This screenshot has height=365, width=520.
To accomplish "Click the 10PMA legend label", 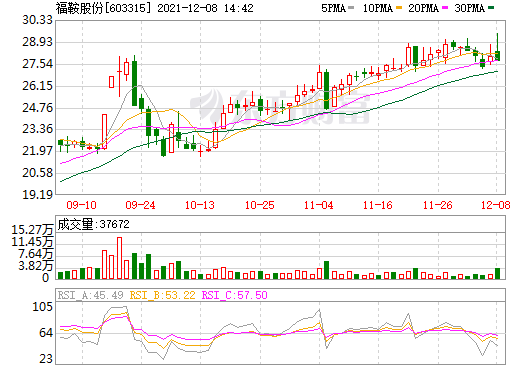I will [x=378, y=8].
